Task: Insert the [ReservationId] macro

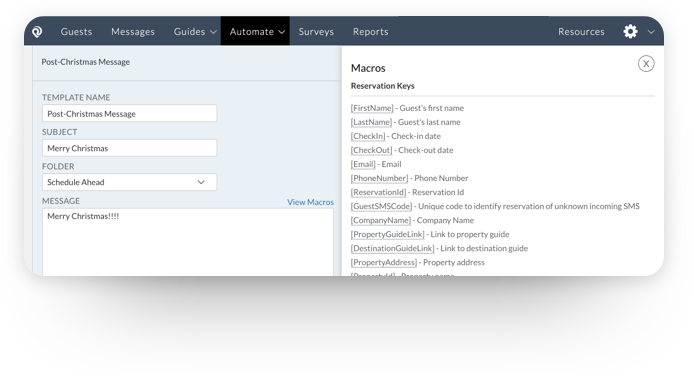Action: tap(378, 192)
